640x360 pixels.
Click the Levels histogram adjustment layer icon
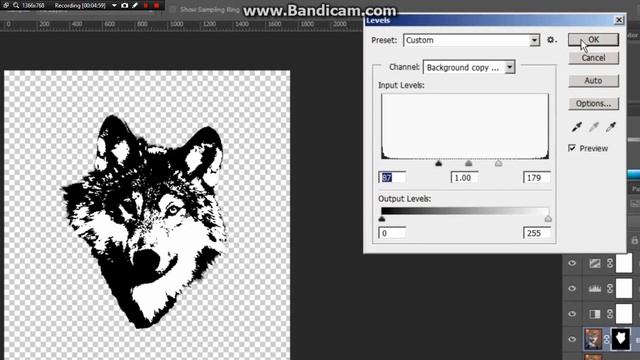(x=595, y=289)
